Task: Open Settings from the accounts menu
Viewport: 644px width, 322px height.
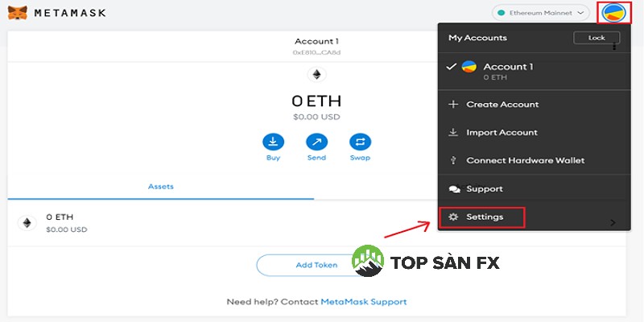Action: (x=481, y=217)
